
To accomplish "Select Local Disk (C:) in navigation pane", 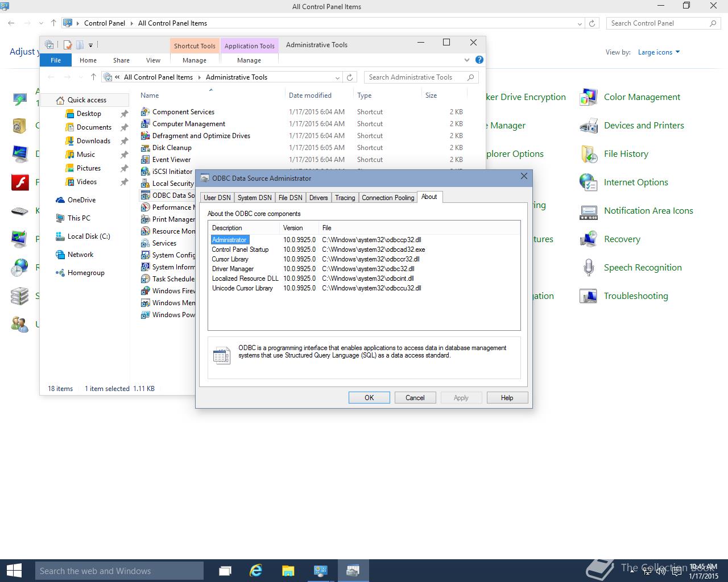I will point(89,236).
